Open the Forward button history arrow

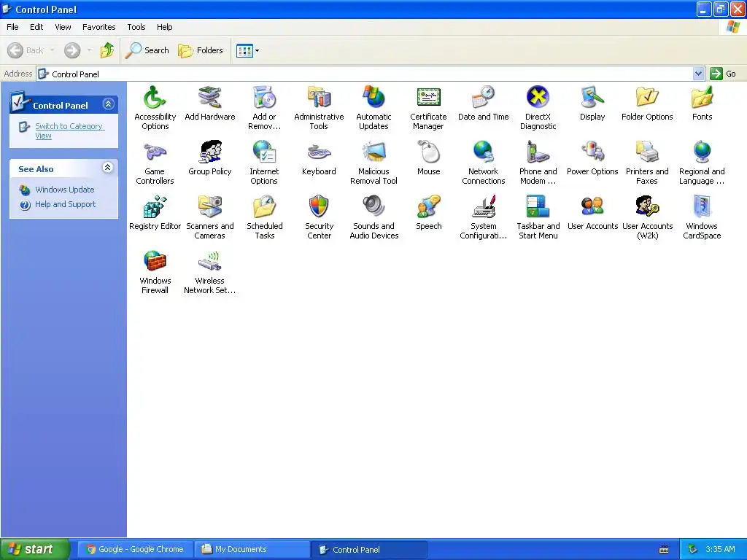pyautogui.click(x=89, y=50)
